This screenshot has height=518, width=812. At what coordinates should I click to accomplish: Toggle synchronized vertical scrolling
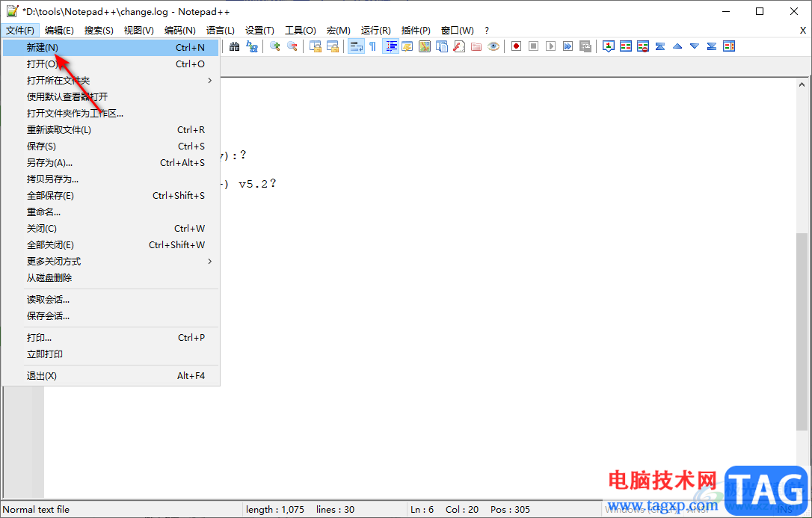click(x=316, y=46)
